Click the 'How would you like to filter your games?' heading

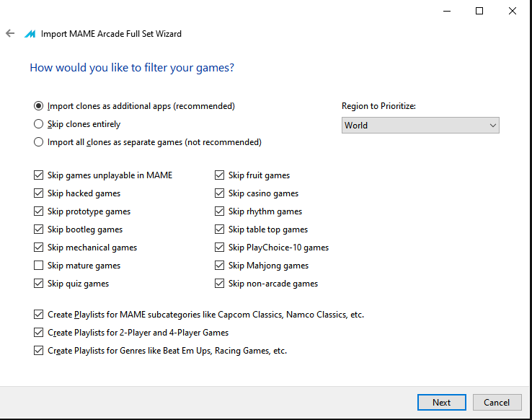click(132, 68)
